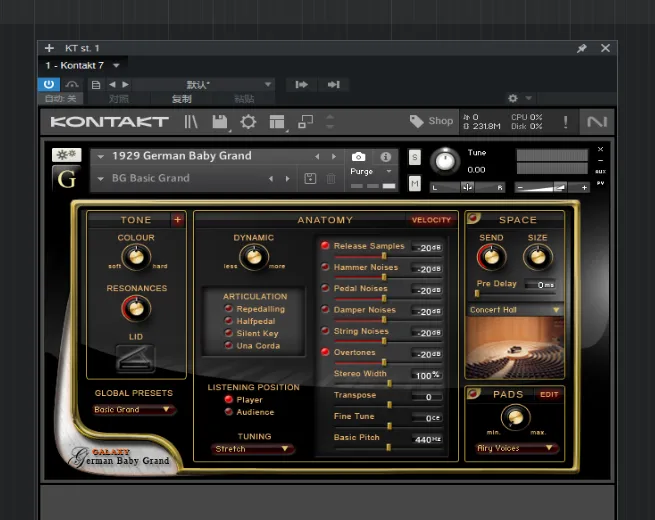
Task: Open the Tuning Stretch dropdown
Action: [252, 449]
